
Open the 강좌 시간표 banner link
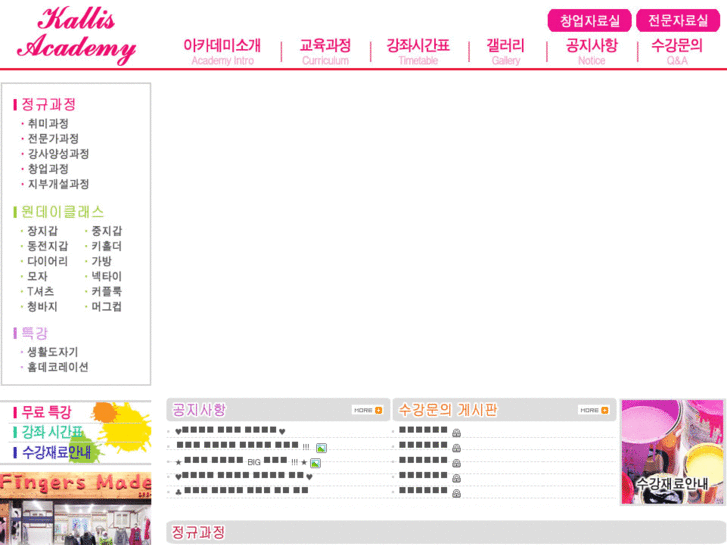[52, 432]
